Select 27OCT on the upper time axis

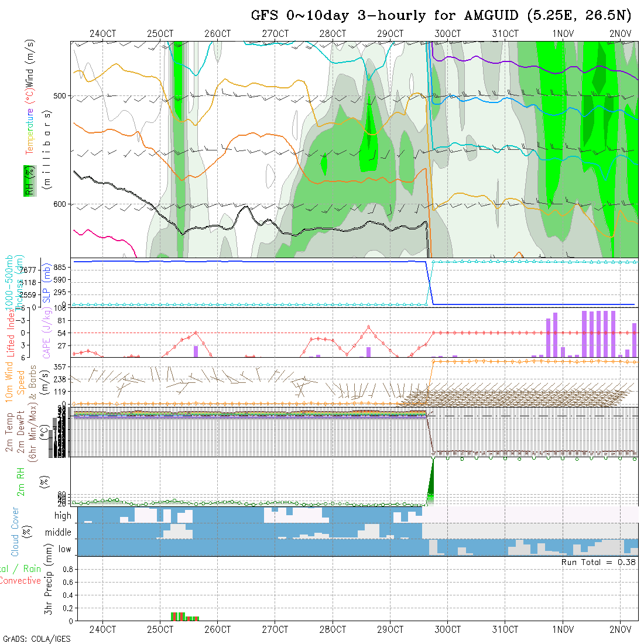coord(275,34)
